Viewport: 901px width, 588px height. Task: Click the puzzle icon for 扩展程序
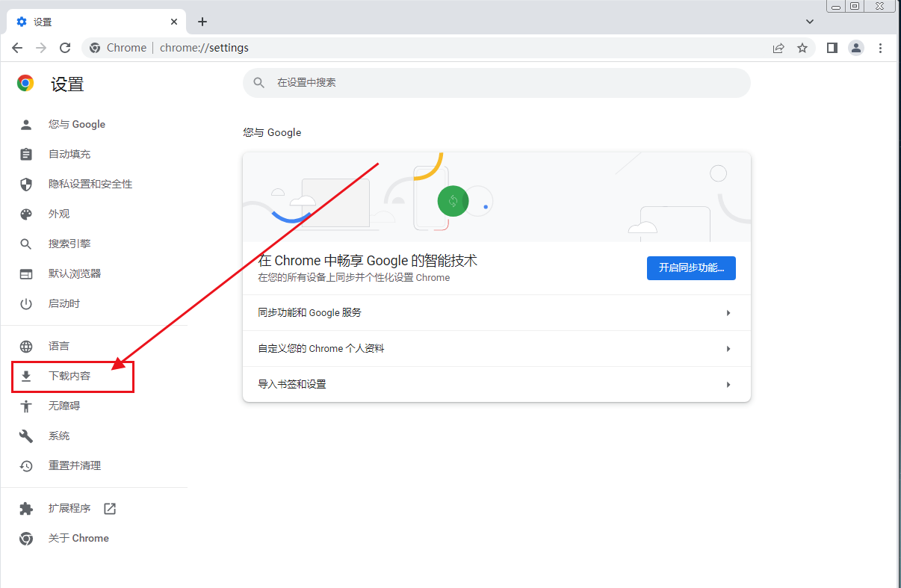pyautogui.click(x=26, y=509)
